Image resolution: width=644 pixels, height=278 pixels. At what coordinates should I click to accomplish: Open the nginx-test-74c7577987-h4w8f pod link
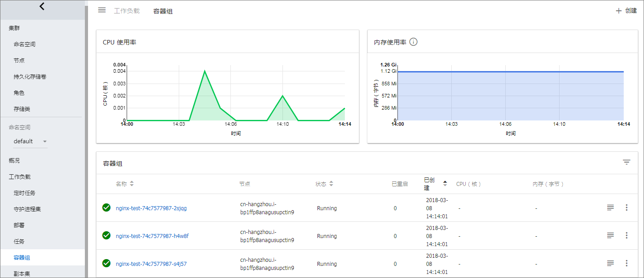tap(152, 236)
